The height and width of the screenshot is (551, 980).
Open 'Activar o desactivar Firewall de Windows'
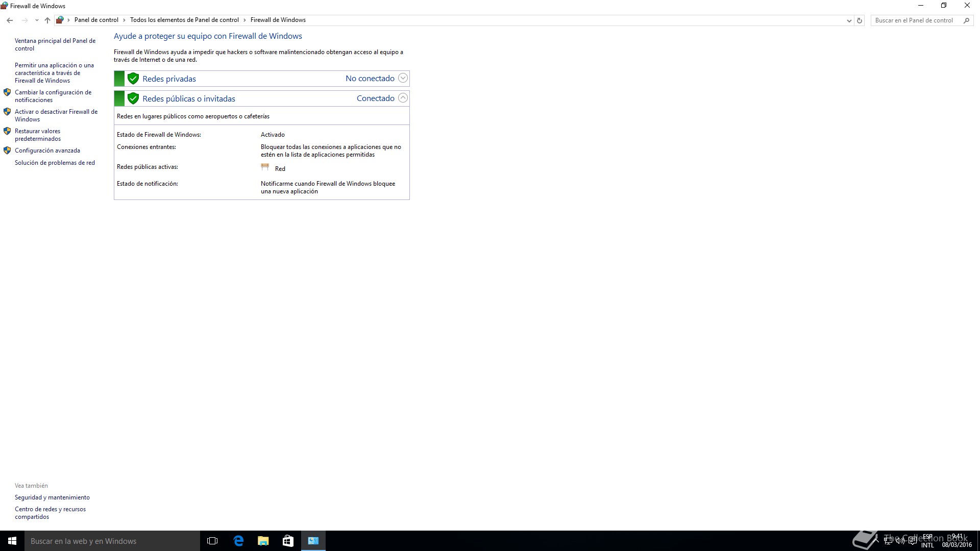tap(56, 115)
